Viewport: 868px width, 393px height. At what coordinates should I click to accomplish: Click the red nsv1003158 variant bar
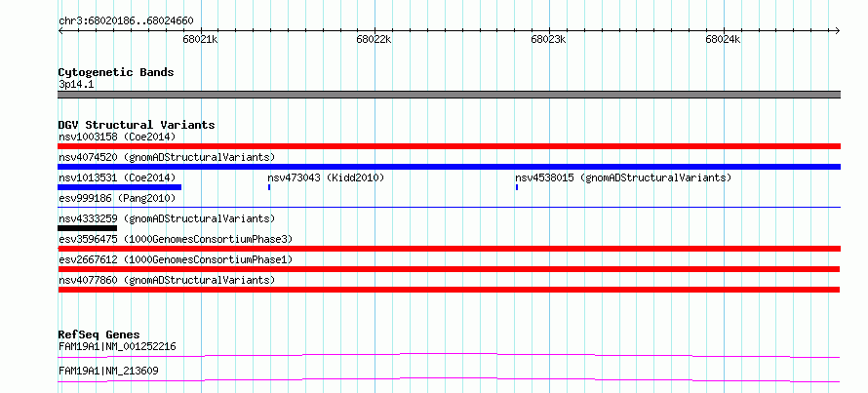[449, 146]
